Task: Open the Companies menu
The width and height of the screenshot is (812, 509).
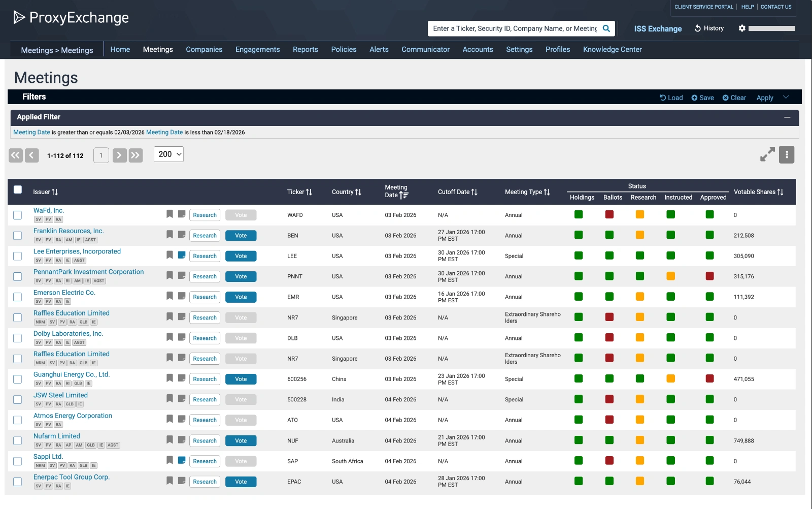Action: [204, 49]
